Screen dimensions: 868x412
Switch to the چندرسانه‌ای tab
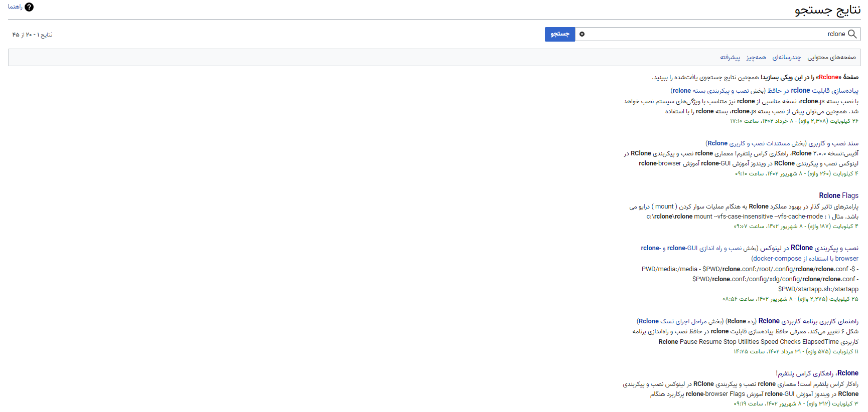click(x=787, y=58)
